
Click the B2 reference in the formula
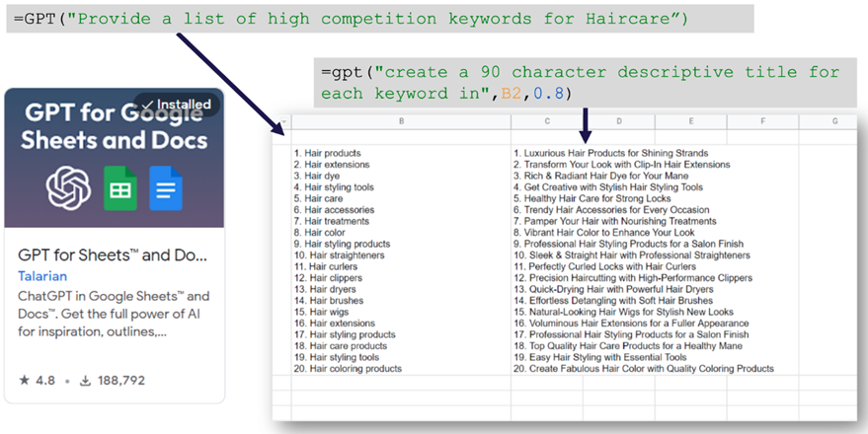pos(511,94)
